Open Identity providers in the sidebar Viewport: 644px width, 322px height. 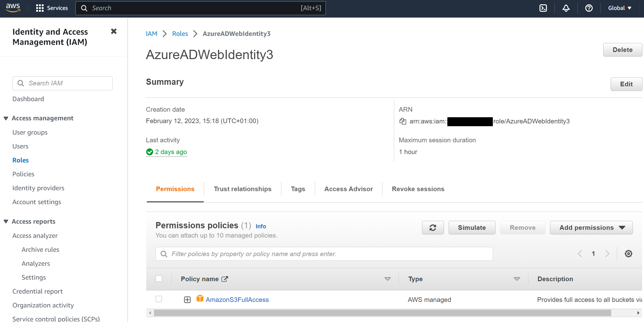[38, 188]
